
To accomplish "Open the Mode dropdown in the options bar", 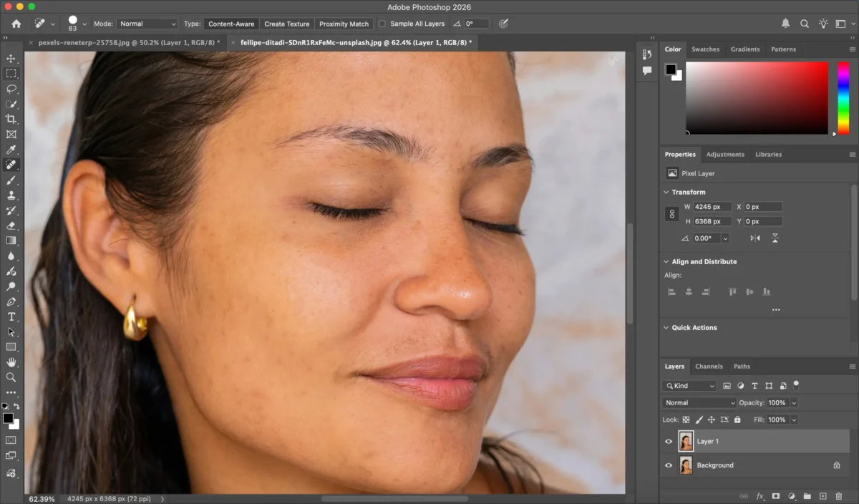I will coord(147,23).
